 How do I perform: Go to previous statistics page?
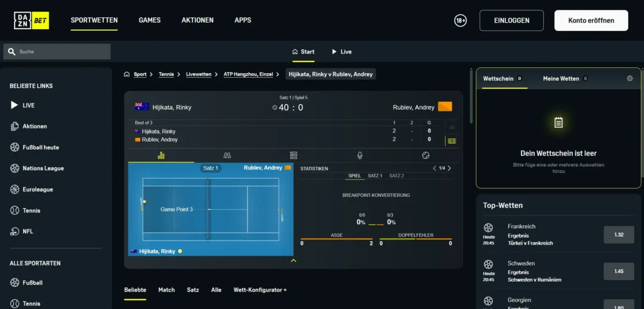435,168
